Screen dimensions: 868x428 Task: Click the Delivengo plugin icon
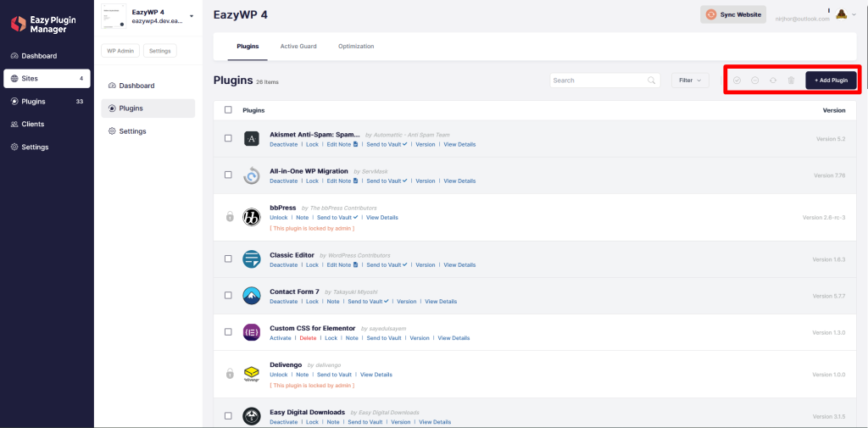point(251,374)
